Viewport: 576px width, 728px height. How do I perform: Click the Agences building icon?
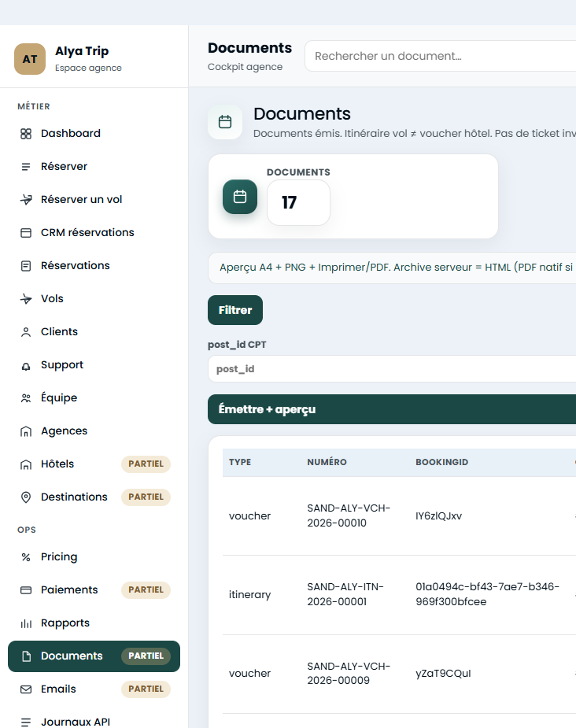26,431
